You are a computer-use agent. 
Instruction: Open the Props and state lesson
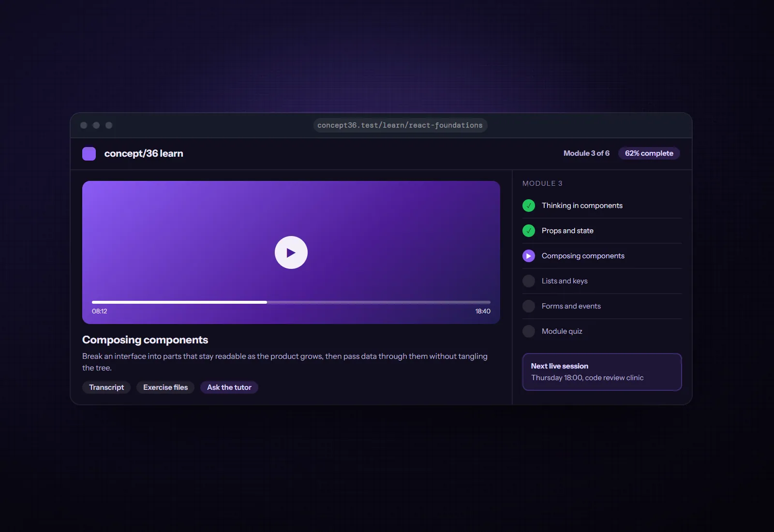click(x=602, y=231)
